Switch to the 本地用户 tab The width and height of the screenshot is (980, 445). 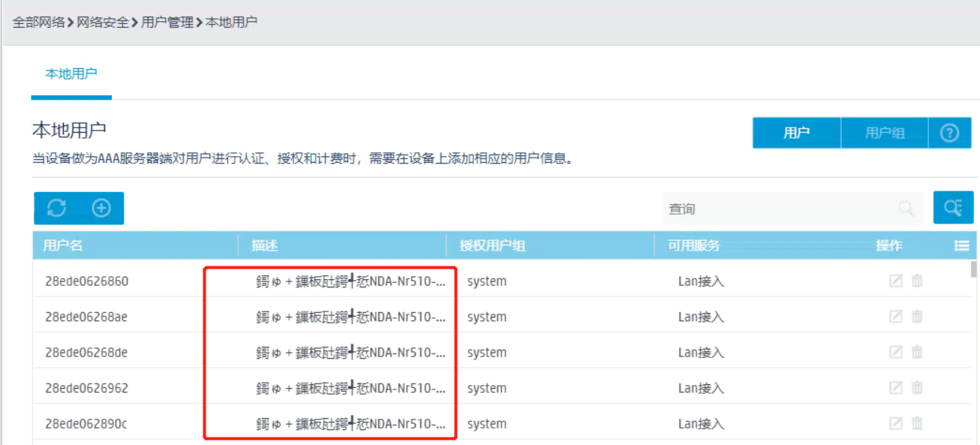[x=71, y=74]
